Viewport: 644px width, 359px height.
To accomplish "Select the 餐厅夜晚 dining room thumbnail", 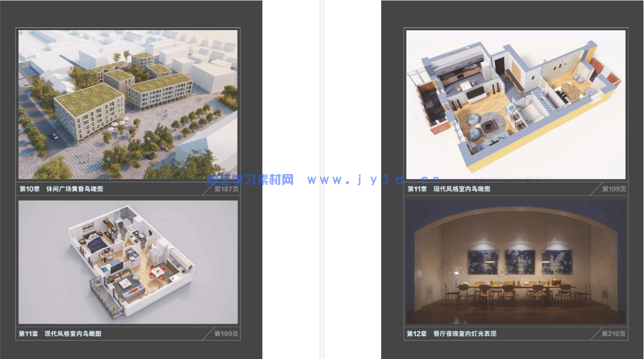I will pos(515,262).
